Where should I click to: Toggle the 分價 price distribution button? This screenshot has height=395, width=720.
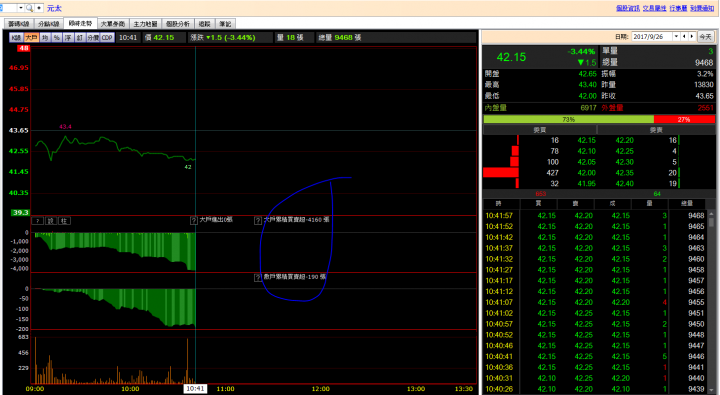(93, 38)
